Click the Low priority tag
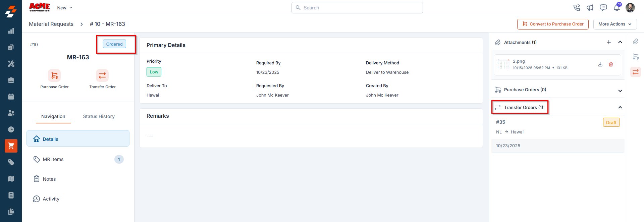Image resolution: width=644 pixels, height=222 pixels. tap(154, 72)
